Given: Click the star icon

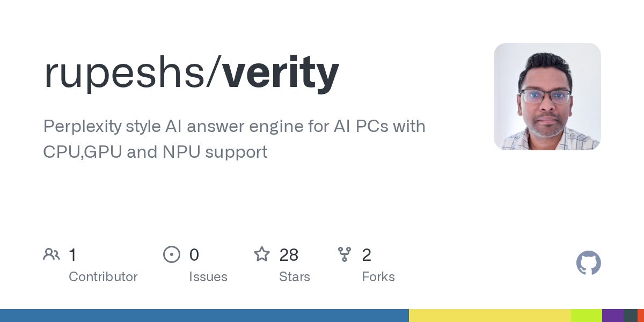Looking at the screenshot, I should coord(262,254).
